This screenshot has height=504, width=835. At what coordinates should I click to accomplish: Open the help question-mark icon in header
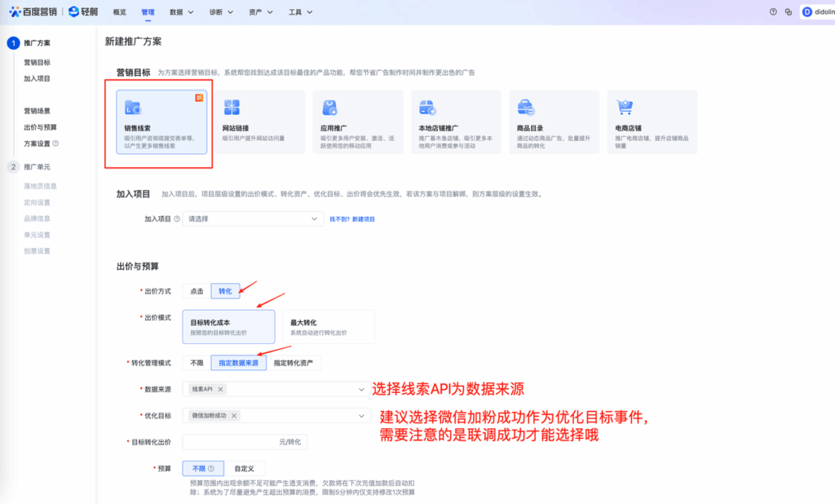773,12
